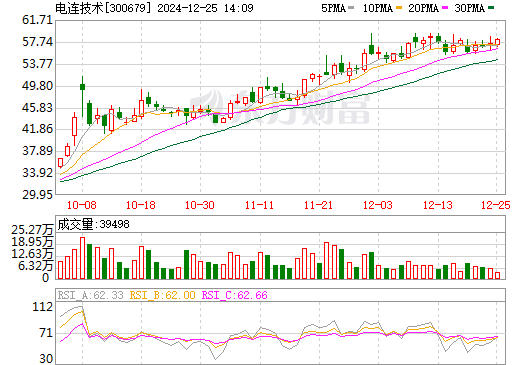Click the 5PMA gray legend swatch

coord(351,8)
